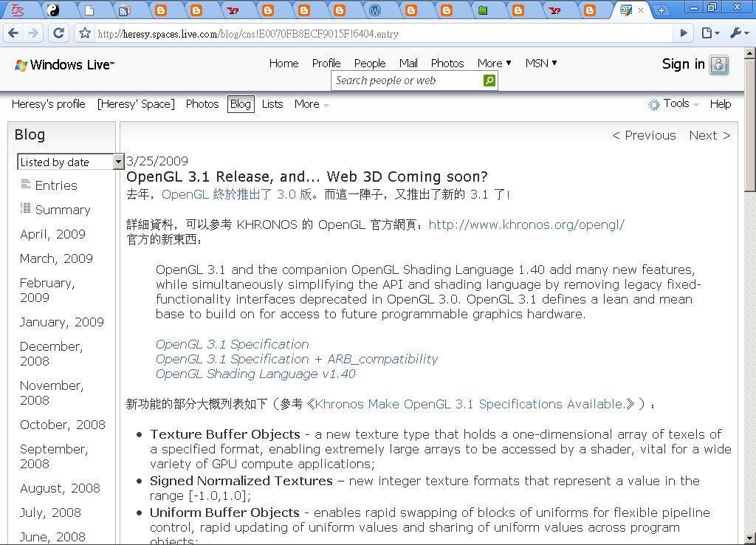Open OpenGL Shading Language v1.40 link
This screenshot has width=756, height=545.
(255, 374)
